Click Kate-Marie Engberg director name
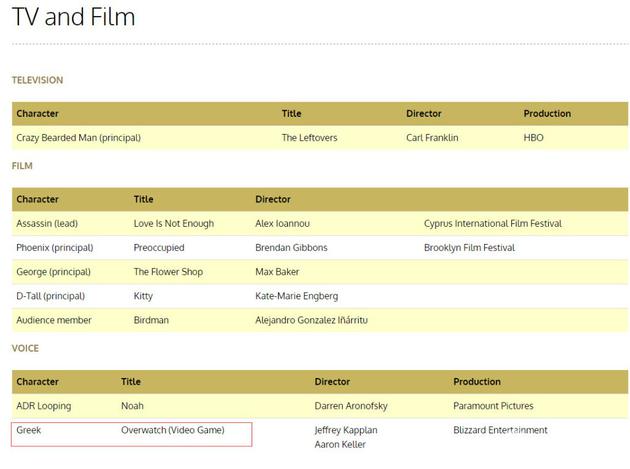The height and width of the screenshot is (469, 630). pyautogui.click(x=297, y=296)
